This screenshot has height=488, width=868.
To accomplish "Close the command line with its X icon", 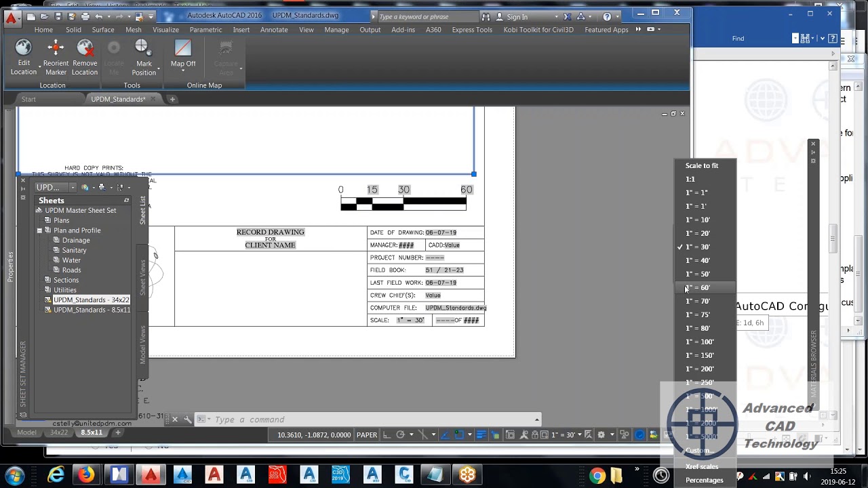I will [174, 420].
